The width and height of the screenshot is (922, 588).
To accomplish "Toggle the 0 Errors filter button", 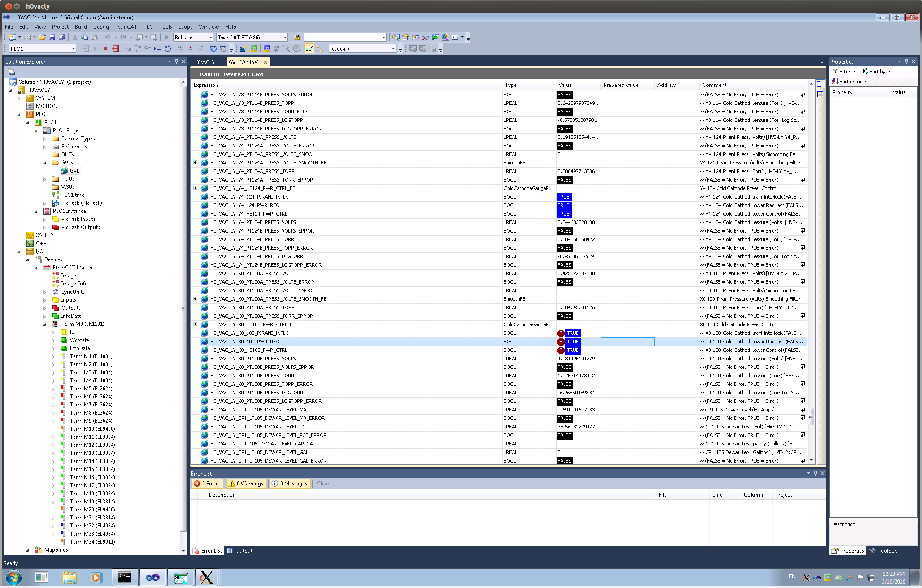I will pyautogui.click(x=207, y=484).
